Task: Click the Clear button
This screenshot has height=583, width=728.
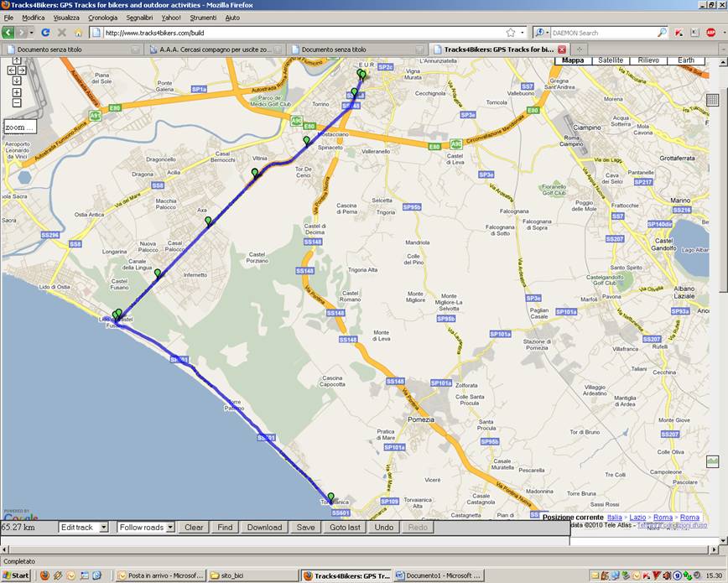Action: 194,528
